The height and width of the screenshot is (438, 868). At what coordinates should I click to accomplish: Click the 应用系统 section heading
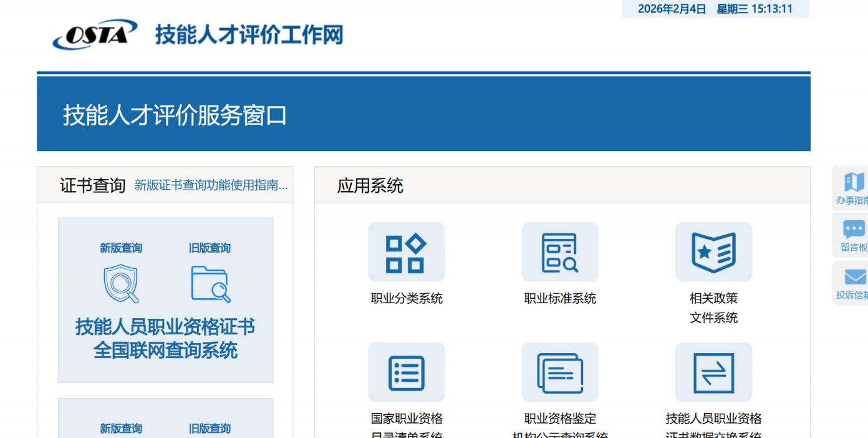click(370, 185)
